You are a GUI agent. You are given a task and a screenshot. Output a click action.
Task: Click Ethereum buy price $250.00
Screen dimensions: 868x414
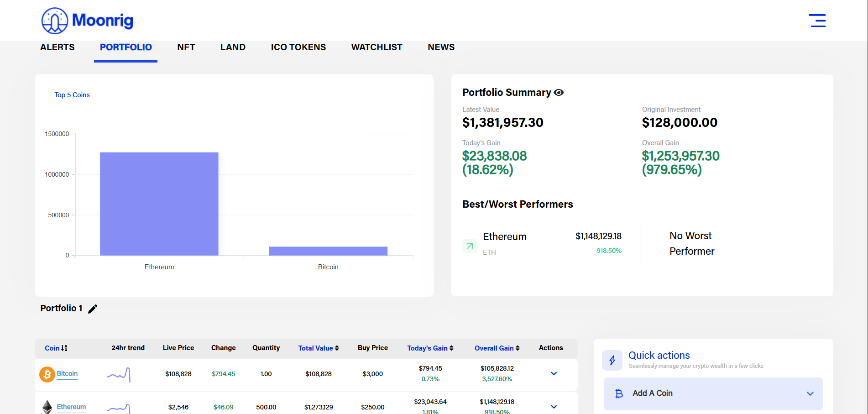pyautogui.click(x=373, y=407)
